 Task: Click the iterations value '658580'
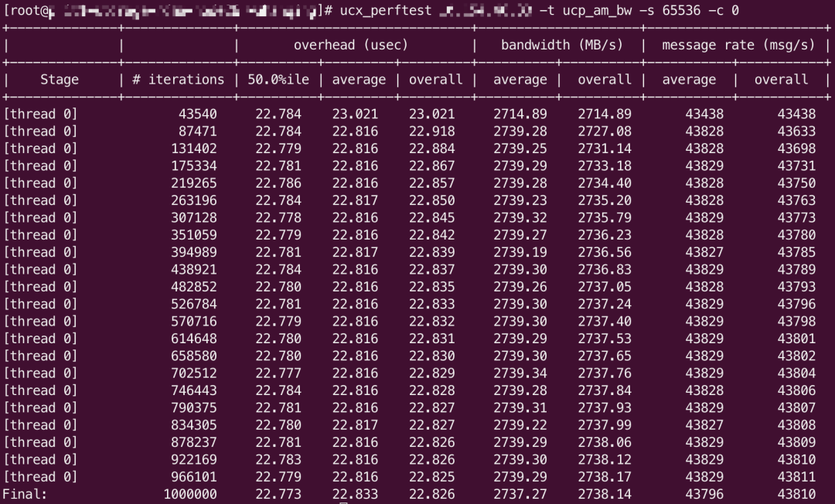click(x=194, y=356)
